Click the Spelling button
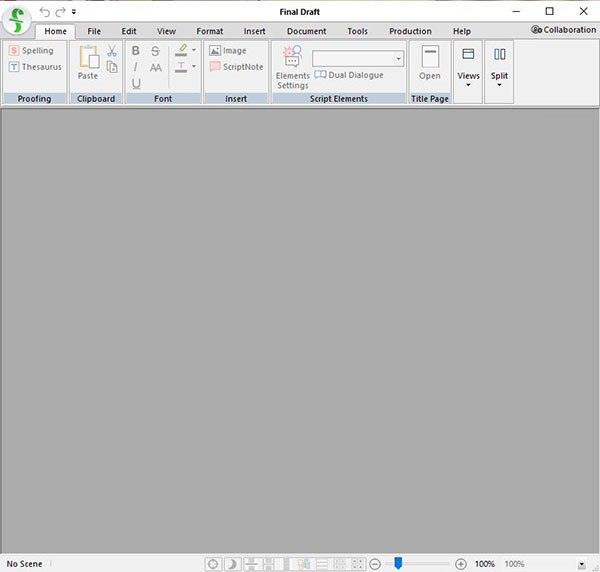Viewport: 600px width, 572px height. point(31,51)
